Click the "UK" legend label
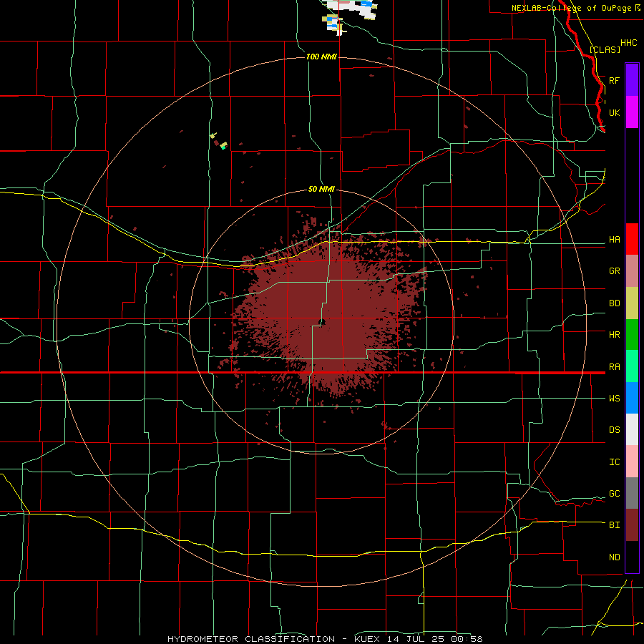The width and height of the screenshot is (644, 644). coord(614,112)
